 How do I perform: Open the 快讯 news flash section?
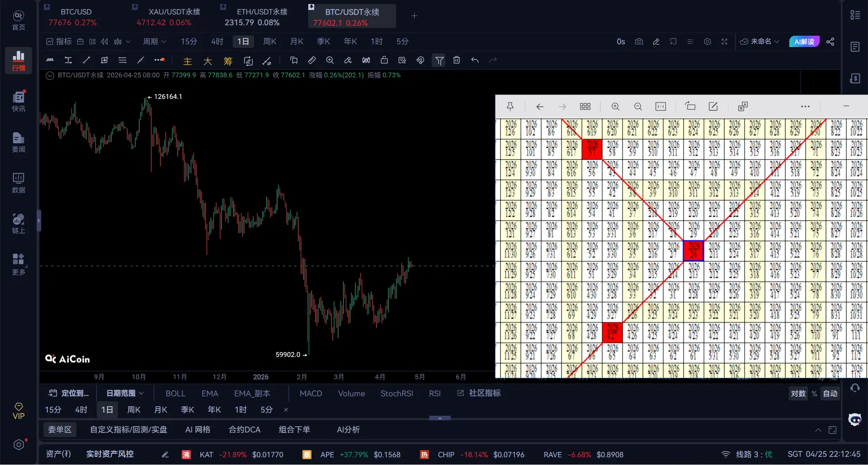[19, 101]
